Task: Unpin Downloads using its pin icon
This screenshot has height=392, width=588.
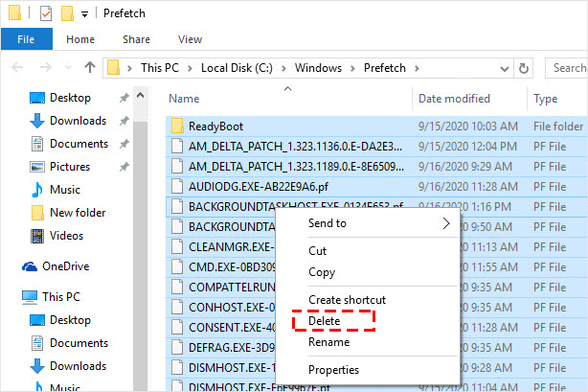Action: 124,121
